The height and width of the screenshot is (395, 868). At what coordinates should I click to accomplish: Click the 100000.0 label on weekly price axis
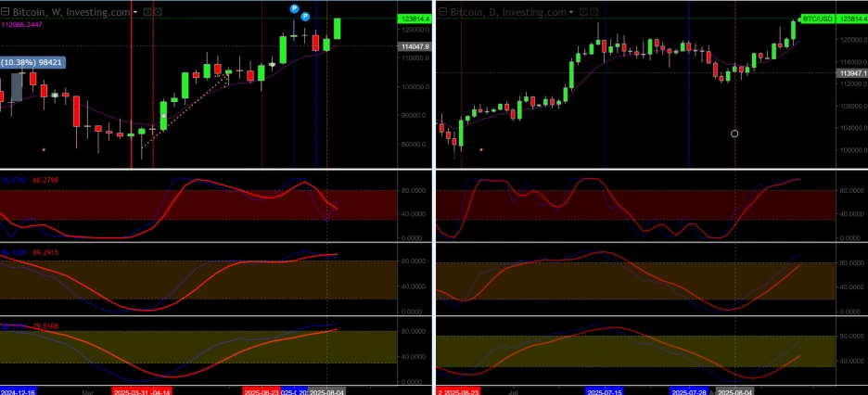(x=415, y=86)
